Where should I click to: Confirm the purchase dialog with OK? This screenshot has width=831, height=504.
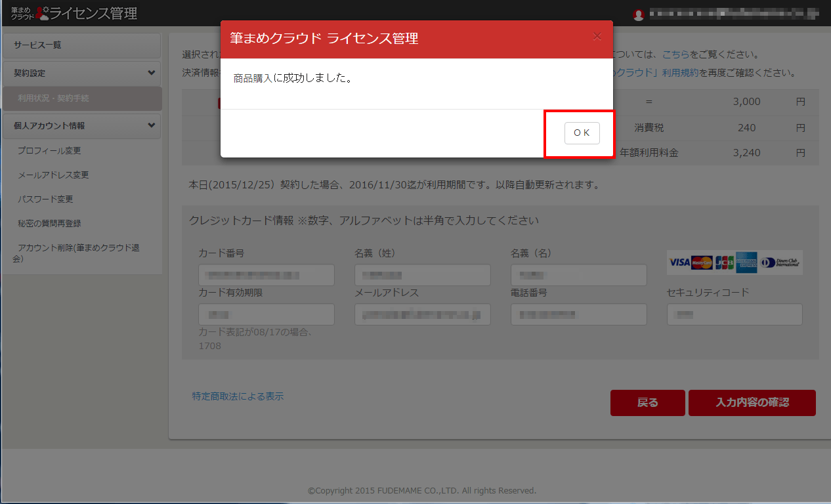click(582, 133)
